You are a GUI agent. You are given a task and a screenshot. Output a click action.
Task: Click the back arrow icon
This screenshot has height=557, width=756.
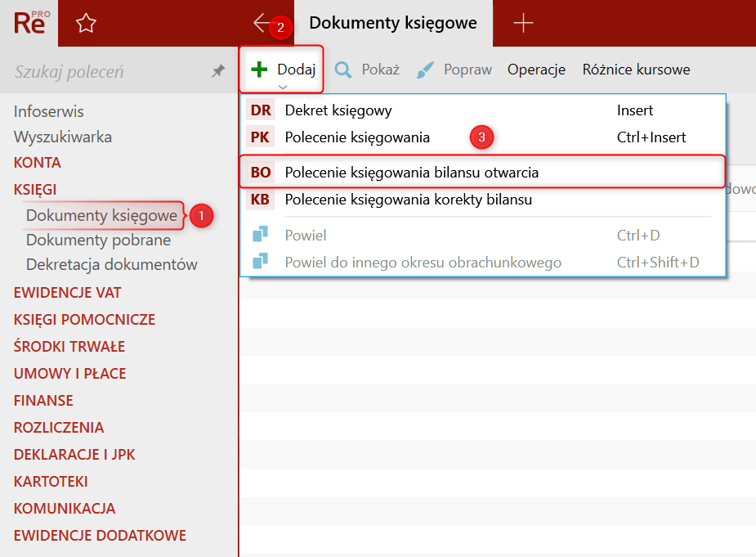coord(262,23)
